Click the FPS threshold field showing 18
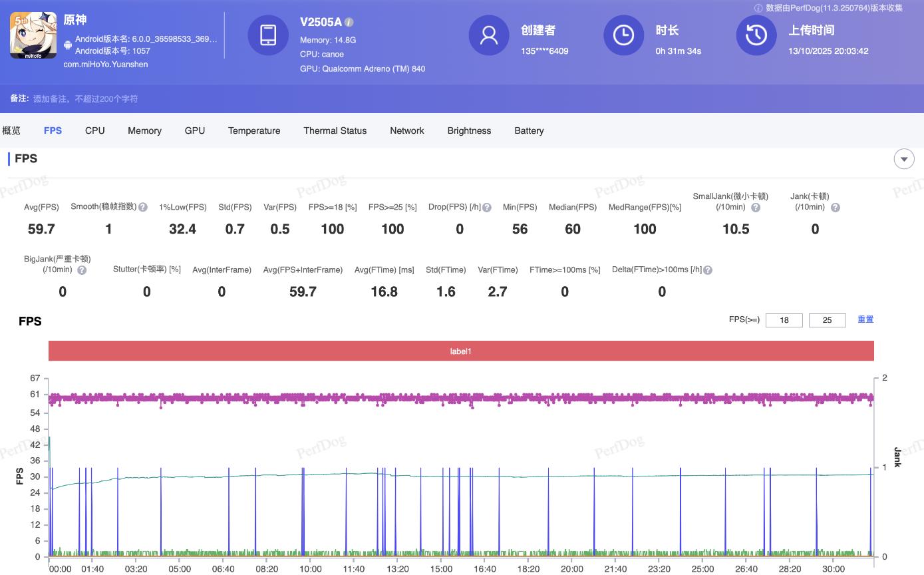This screenshot has height=575, width=924. coord(784,320)
